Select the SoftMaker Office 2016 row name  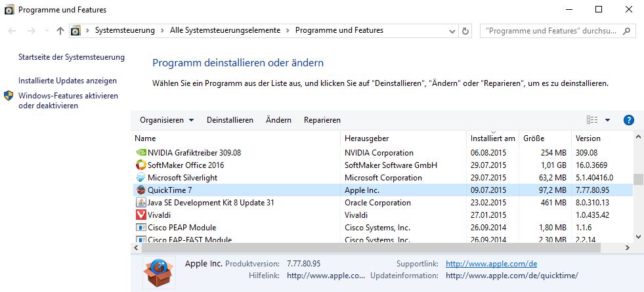[186, 165]
